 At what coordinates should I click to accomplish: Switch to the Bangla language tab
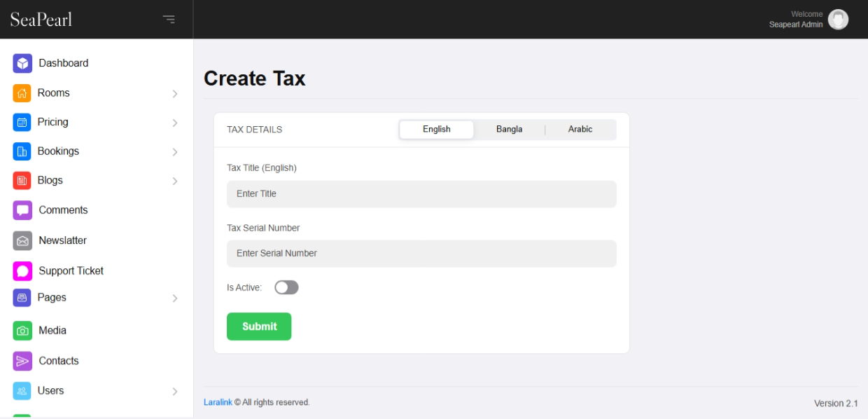click(x=509, y=130)
